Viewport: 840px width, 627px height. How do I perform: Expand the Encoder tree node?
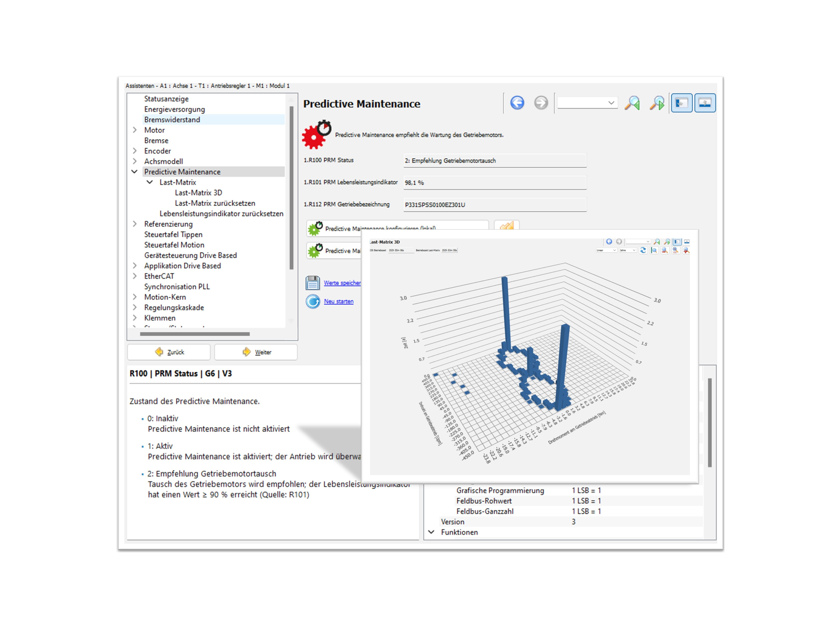pos(135,151)
